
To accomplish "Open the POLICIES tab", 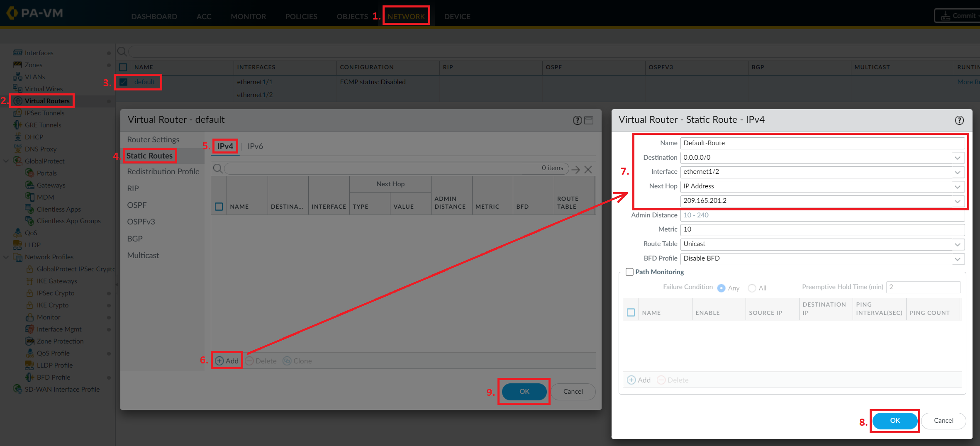I will tap(301, 16).
